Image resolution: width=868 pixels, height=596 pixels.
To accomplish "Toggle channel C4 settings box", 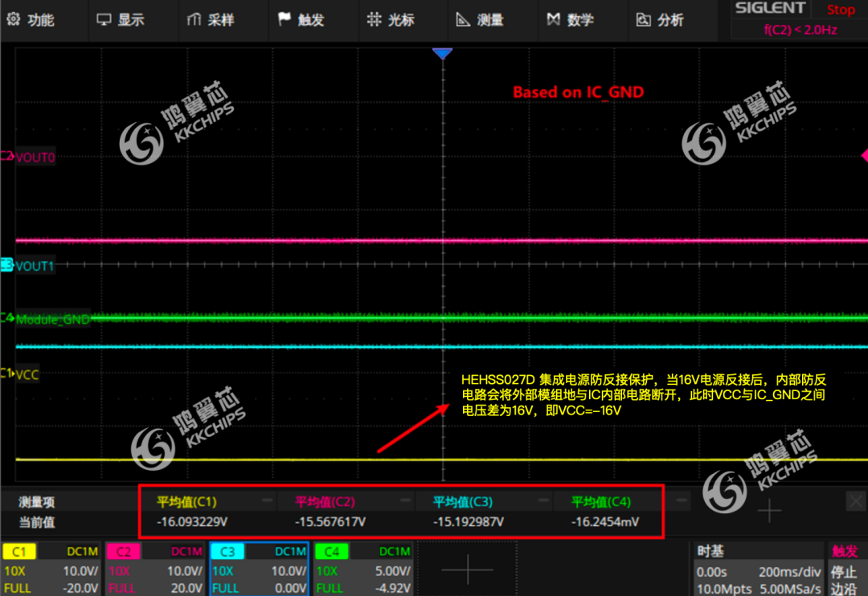I will [363, 569].
